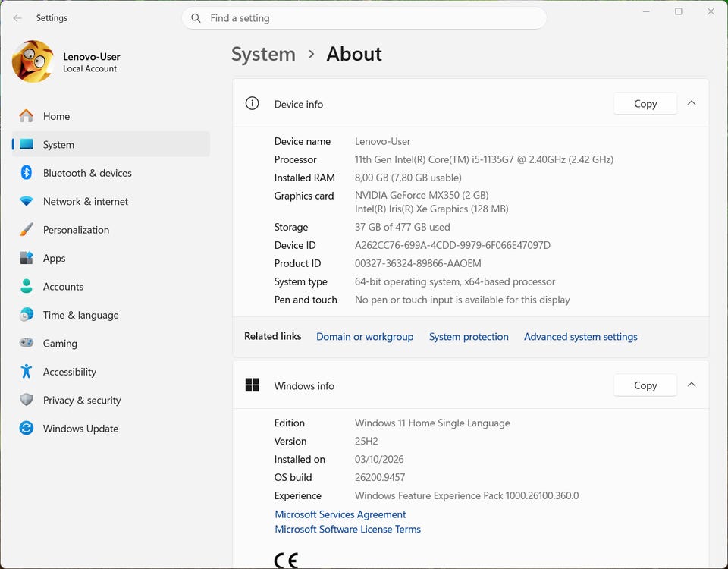The width and height of the screenshot is (728, 569).
Task: Copy the Windows info details
Action: (x=645, y=385)
